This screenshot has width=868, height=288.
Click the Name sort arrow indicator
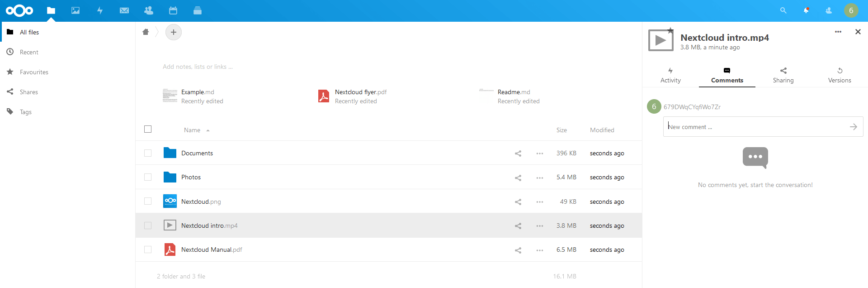click(208, 130)
